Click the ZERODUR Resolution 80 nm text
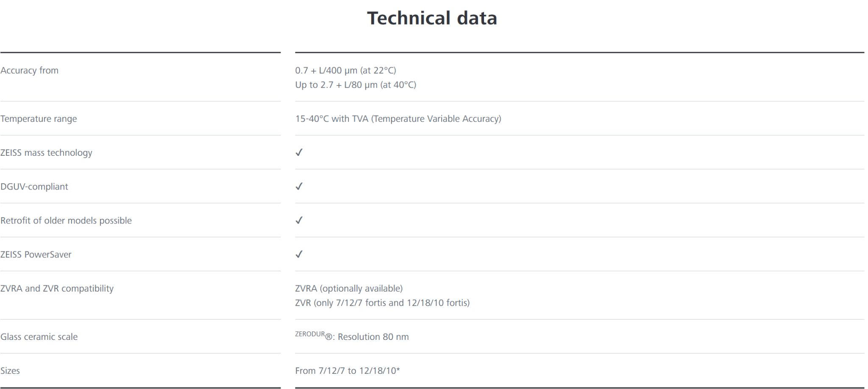Viewport: 868px width, 389px height. point(352,337)
